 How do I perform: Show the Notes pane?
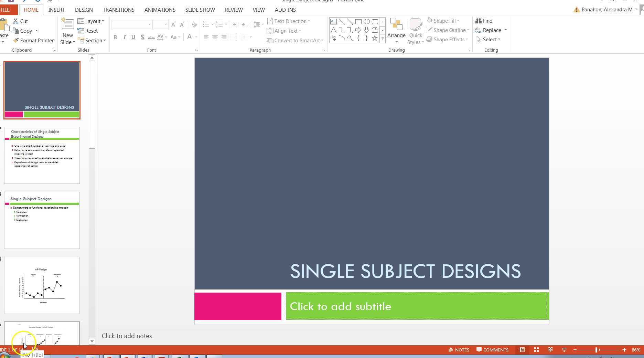point(459,350)
